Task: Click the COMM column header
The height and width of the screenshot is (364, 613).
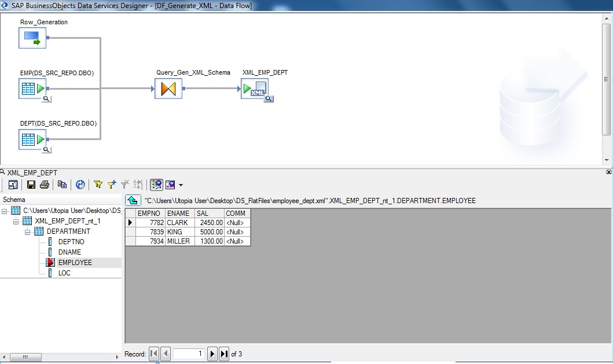Action: (237, 213)
